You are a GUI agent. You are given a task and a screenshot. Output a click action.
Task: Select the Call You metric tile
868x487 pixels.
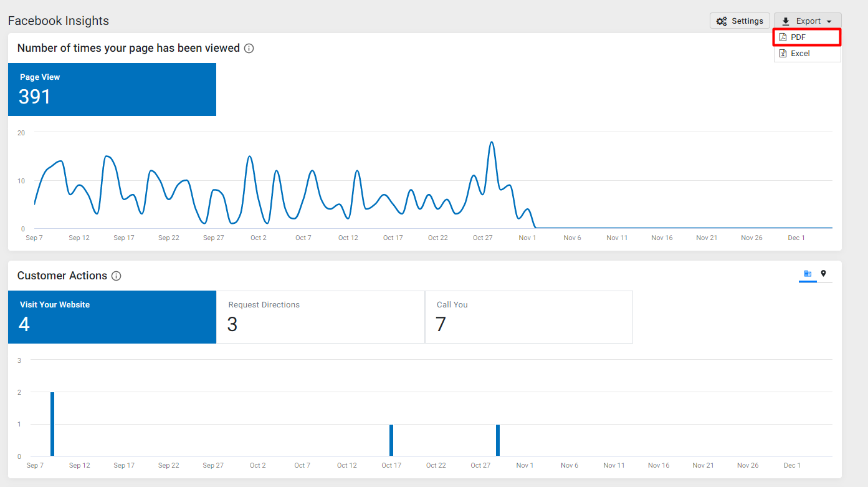529,317
